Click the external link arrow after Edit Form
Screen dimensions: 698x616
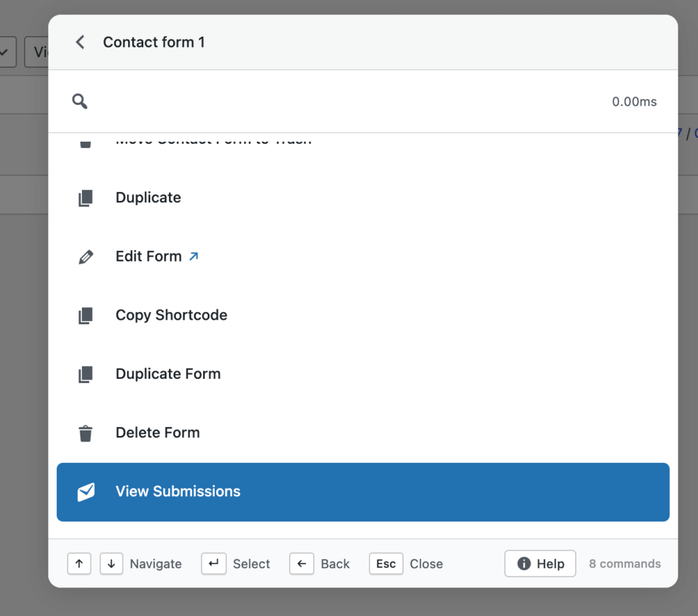pos(194,256)
